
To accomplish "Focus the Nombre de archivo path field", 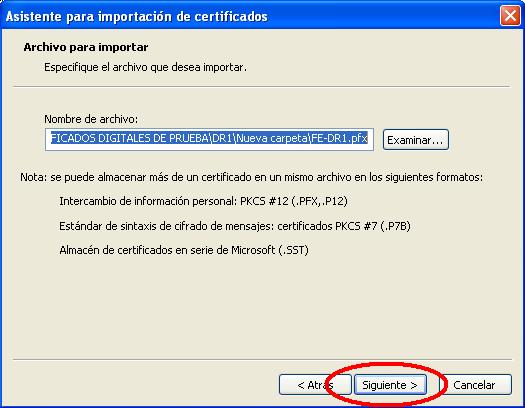I will pos(209,139).
